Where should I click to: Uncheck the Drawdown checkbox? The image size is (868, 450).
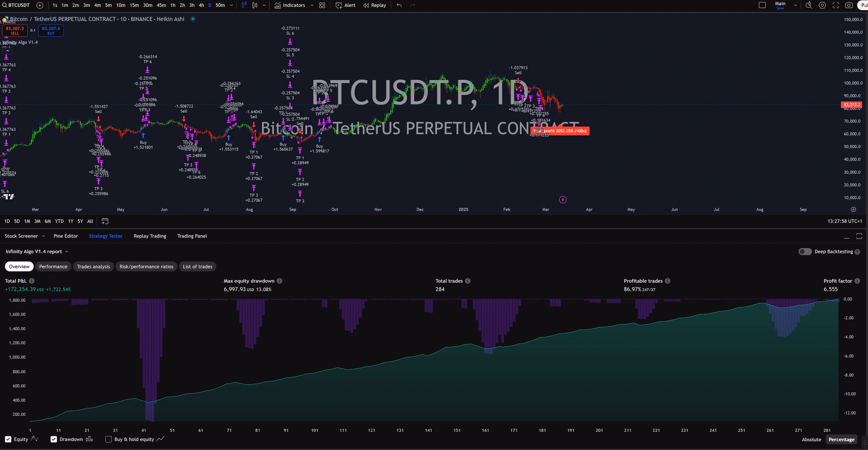54,439
